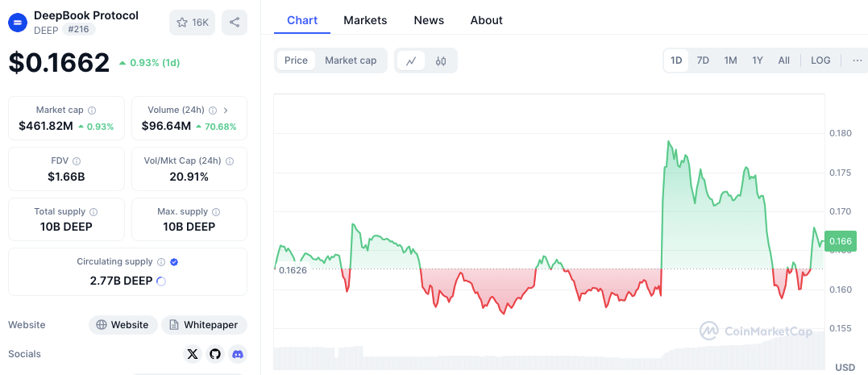Click the 2.77B DEEP circulating supply value

coord(121,281)
